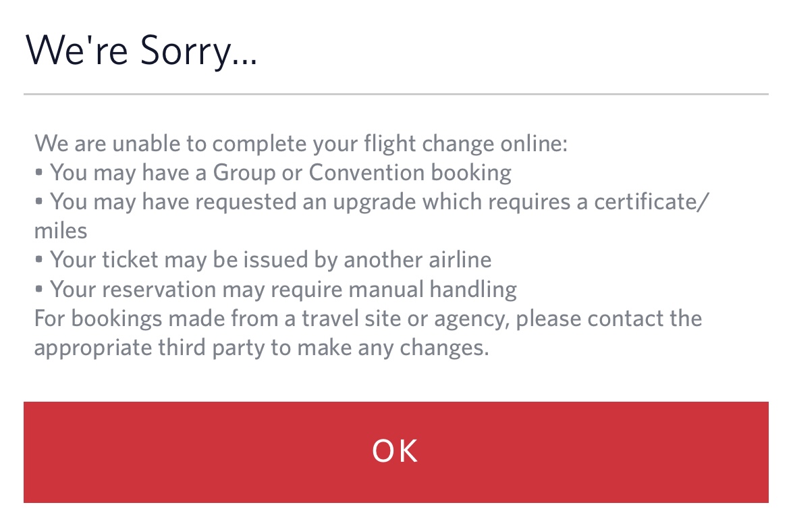Click "For bookings made from a travel site" line
Viewport: 791px width, 532px height.
(x=368, y=318)
